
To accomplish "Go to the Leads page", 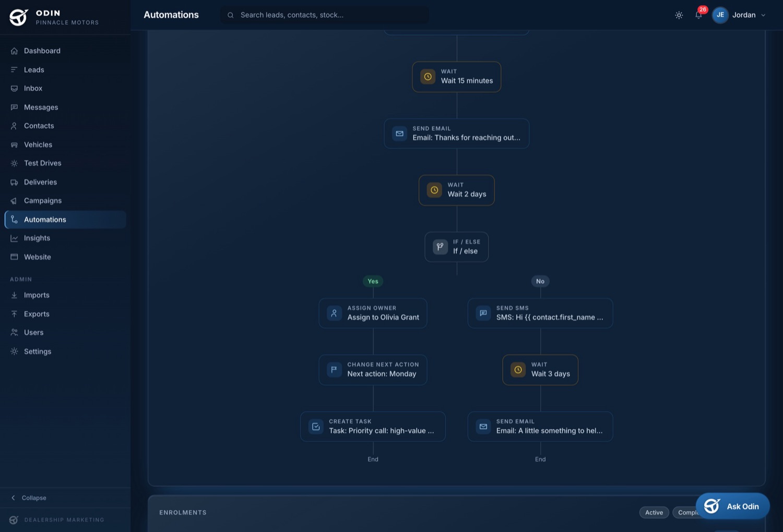I will pyautogui.click(x=65, y=69).
